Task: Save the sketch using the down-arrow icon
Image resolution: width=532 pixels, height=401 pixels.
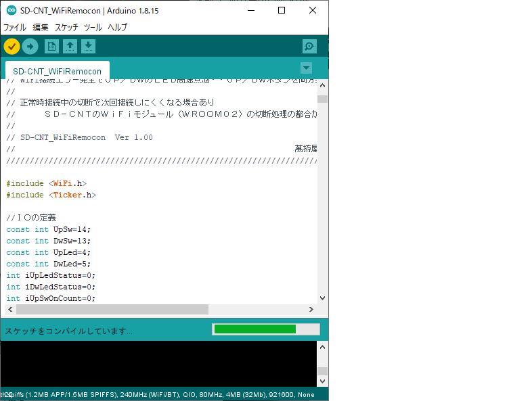Action: pyautogui.click(x=88, y=47)
